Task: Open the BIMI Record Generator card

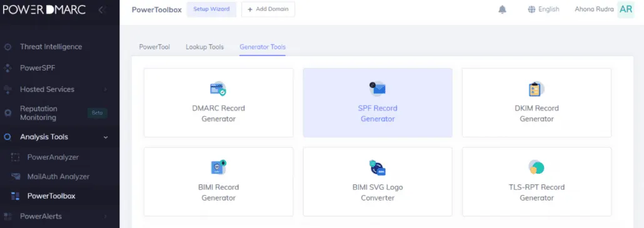Action: click(218, 182)
